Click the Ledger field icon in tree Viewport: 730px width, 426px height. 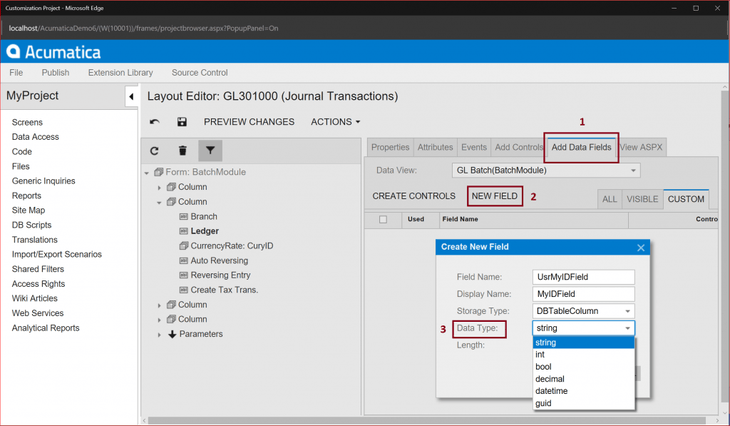pyautogui.click(x=183, y=231)
